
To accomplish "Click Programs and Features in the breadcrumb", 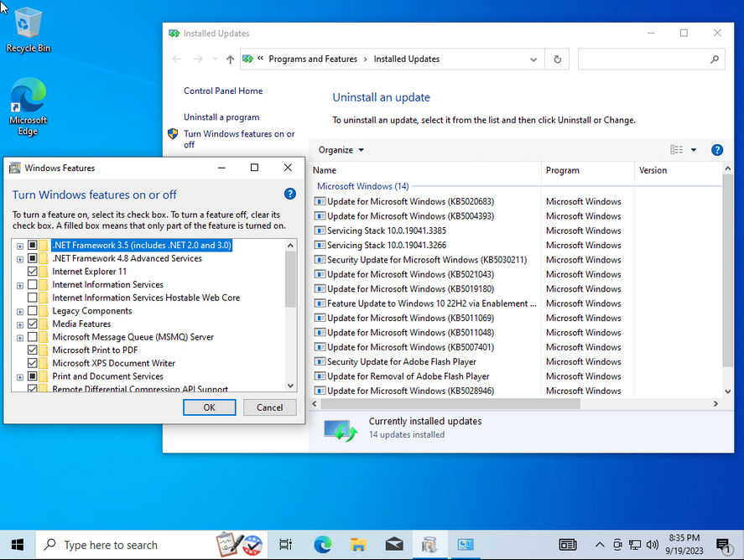I will (x=313, y=60).
